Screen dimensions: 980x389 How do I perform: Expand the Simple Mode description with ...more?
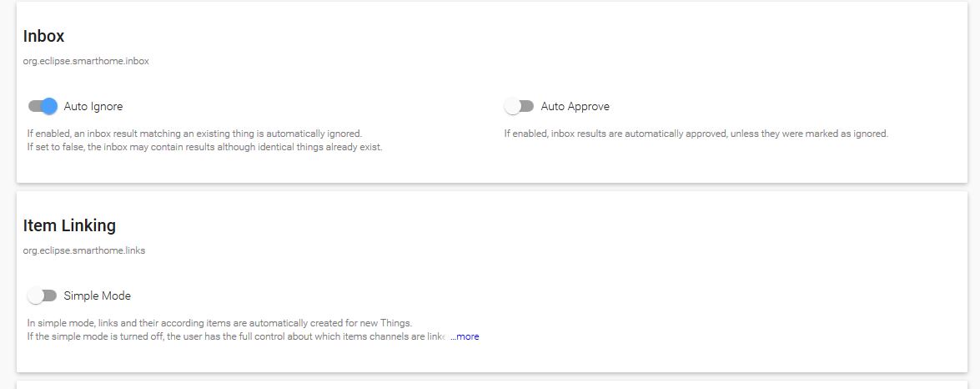coord(465,336)
